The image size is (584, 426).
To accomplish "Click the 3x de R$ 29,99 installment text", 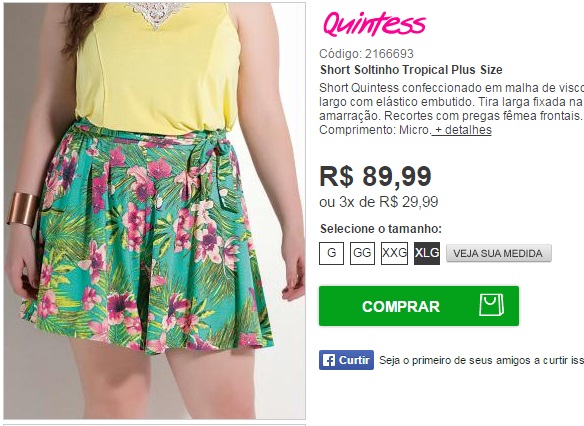I will click(388, 202).
